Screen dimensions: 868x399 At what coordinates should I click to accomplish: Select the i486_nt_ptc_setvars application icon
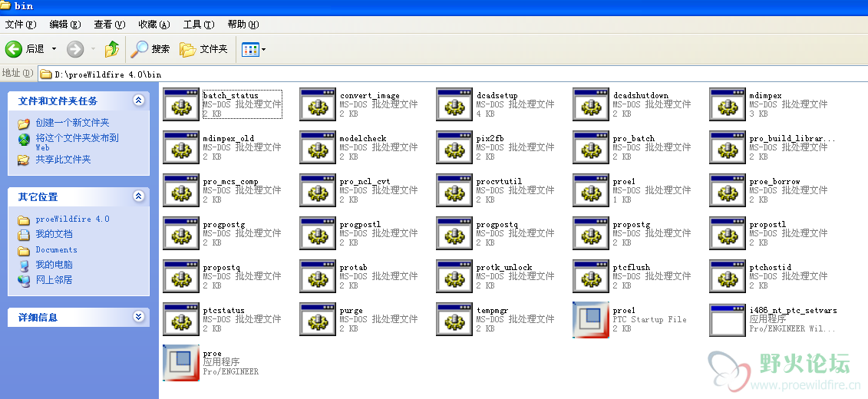(x=728, y=319)
